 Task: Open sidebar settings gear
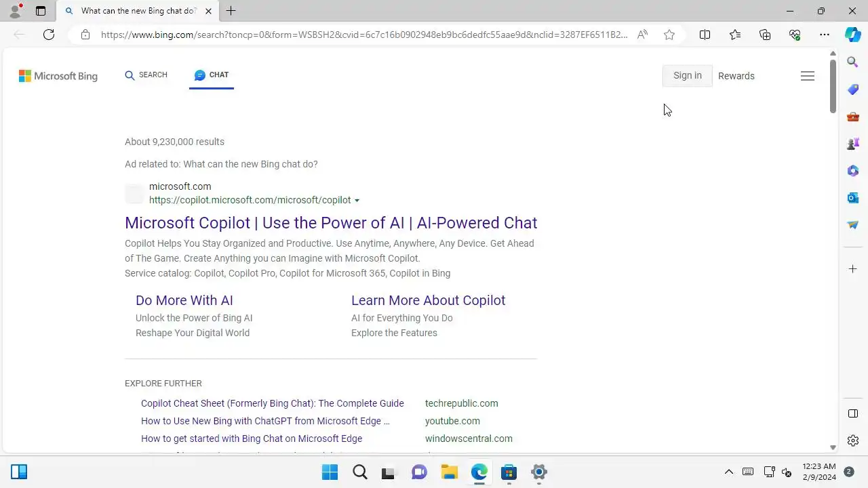click(x=853, y=441)
